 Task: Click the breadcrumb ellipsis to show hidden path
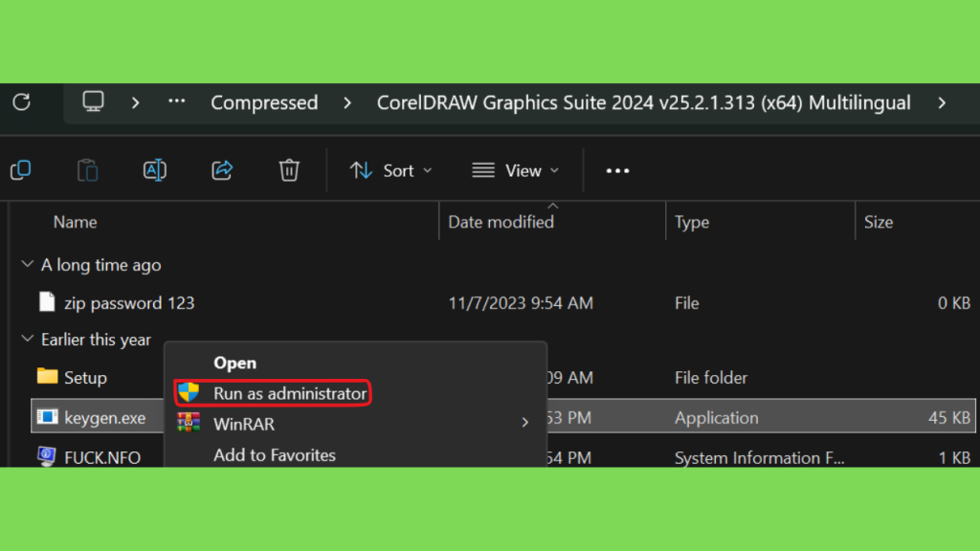(176, 102)
